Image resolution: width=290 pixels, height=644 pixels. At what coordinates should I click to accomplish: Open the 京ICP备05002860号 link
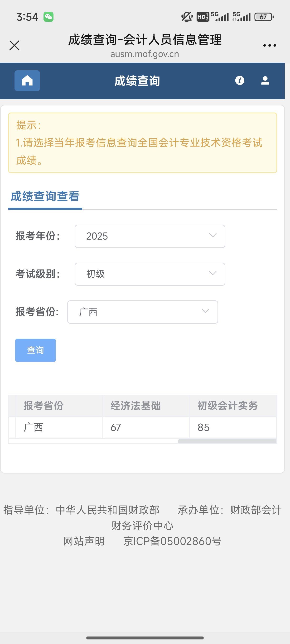pos(172,541)
